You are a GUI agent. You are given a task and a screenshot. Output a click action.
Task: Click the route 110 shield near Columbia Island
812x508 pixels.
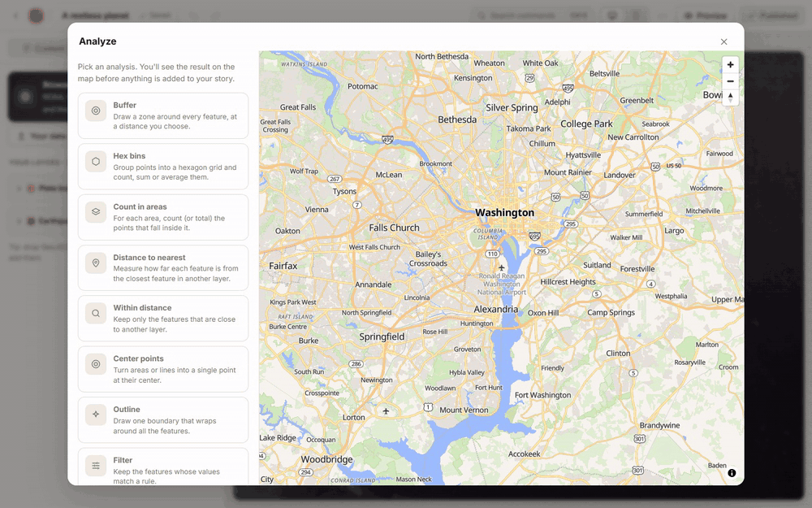click(x=492, y=254)
